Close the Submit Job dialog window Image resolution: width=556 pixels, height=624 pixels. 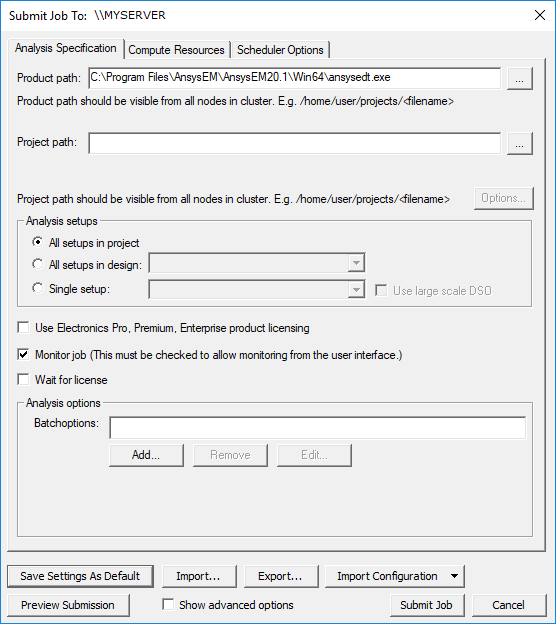[540, 16]
